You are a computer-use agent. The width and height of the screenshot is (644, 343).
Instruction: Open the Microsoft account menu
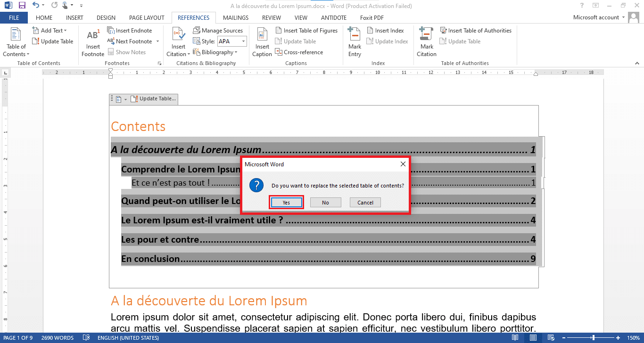pyautogui.click(x=599, y=17)
